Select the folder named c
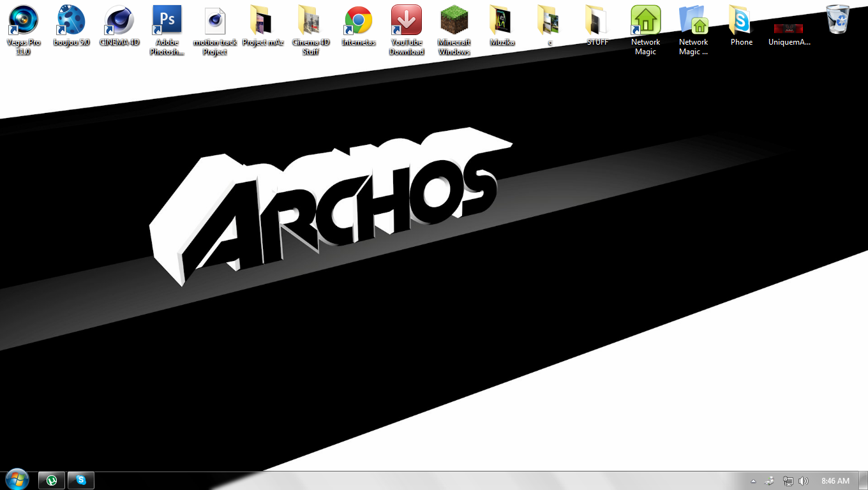The image size is (868, 490). coord(550,26)
